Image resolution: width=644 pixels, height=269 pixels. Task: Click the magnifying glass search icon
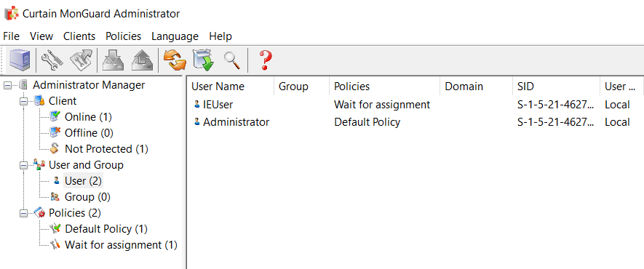tap(232, 60)
